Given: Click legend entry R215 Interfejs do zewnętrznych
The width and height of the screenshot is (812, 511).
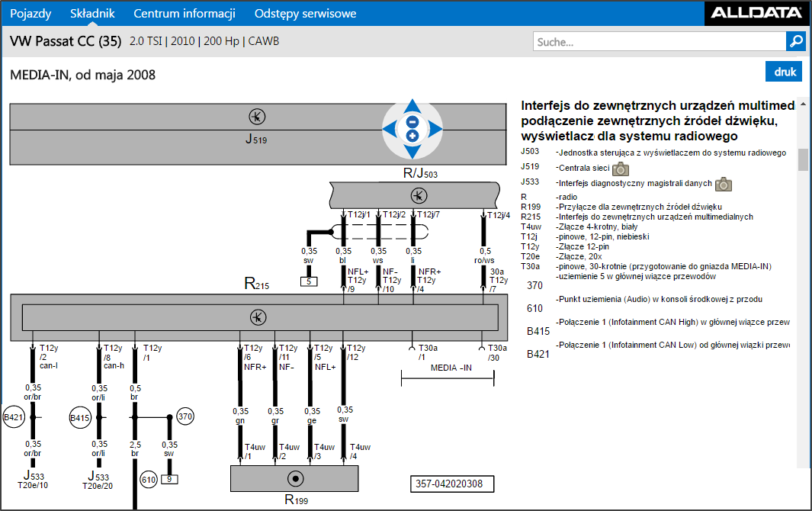Looking at the screenshot, I should click(x=637, y=217).
